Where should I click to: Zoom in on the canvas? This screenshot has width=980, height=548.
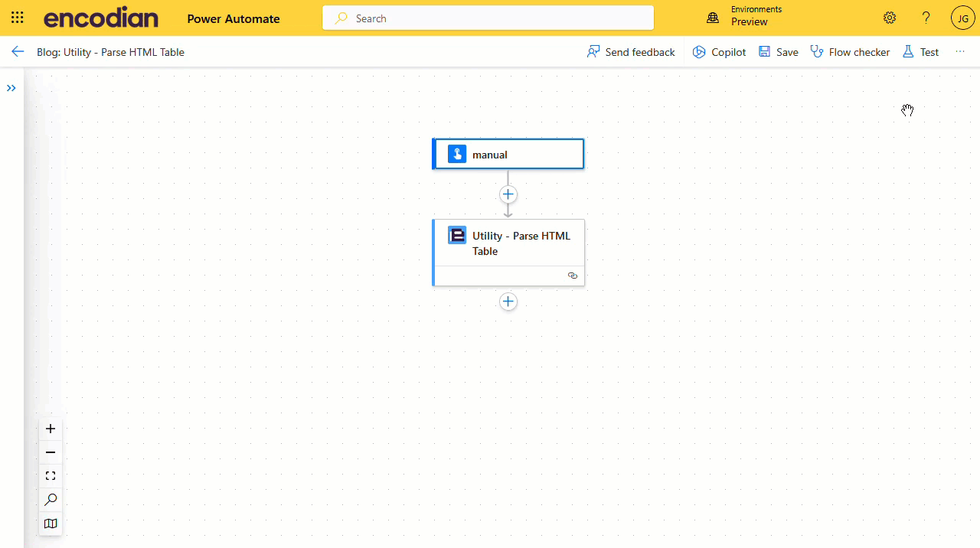click(51, 429)
